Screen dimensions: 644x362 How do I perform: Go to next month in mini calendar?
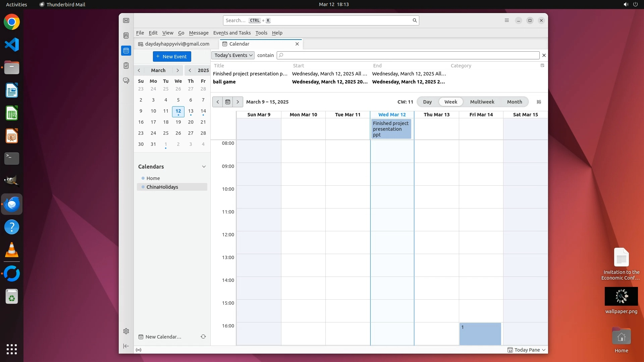pyautogui.click(x=177, y=70)
